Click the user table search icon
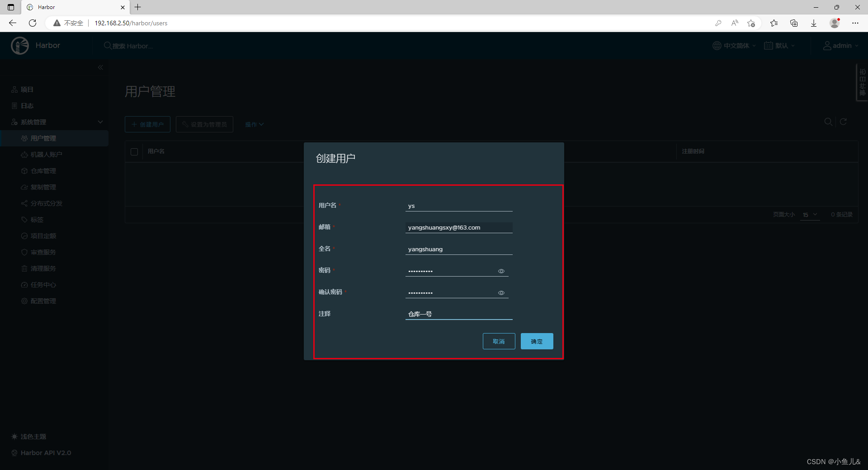Screen dimensions: 868x470 click(x=828, y=122)
